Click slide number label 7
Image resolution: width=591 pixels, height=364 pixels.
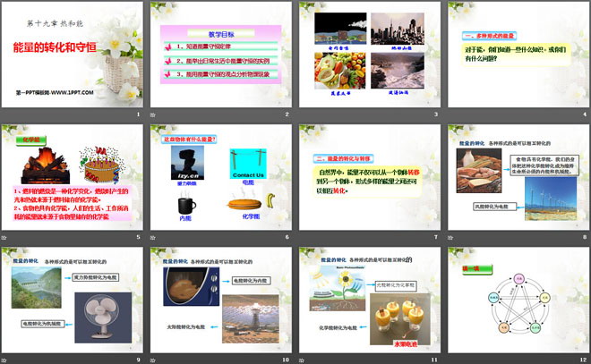coord(436,237)
